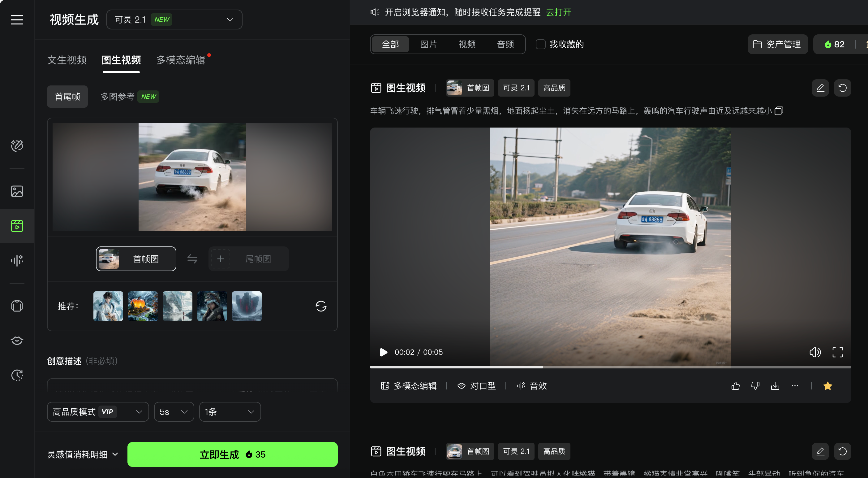Download the generated video
The width and height of the screenshot is (868, 478).
[x=775, y=386]
